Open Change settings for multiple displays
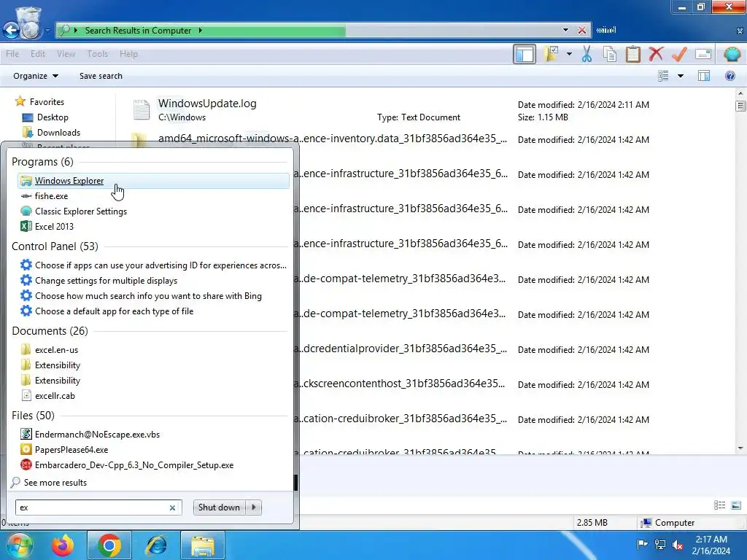747x560 pixels. pos(106,281)
